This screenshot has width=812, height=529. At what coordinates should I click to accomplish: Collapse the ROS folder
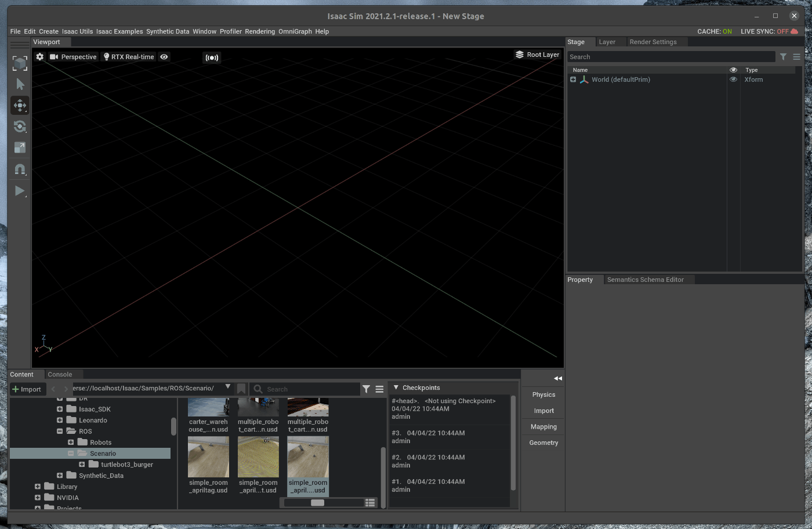pyautogui.click(x=60, y=431)
